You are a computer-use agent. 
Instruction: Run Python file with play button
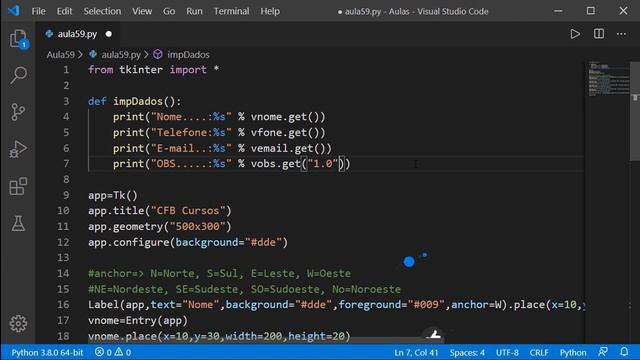575,34
